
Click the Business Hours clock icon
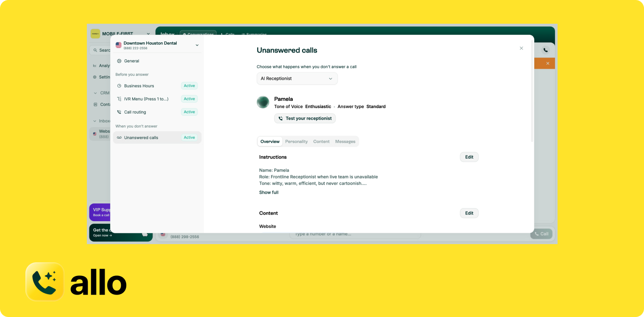click(x=119, y=86)
